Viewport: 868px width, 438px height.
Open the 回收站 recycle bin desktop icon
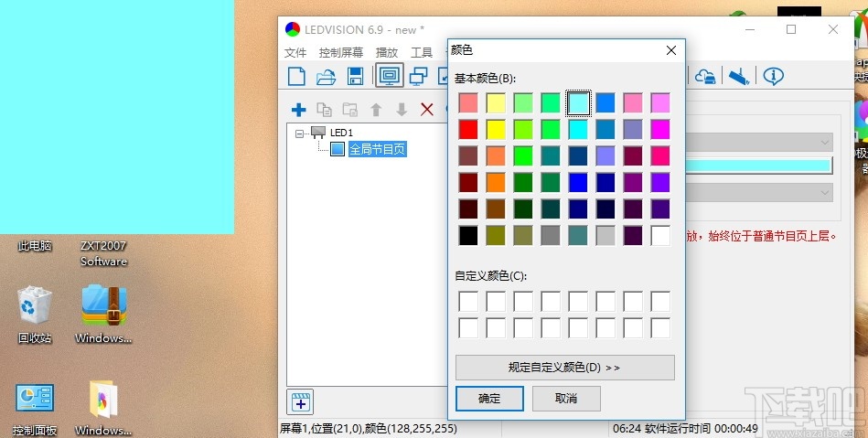(x=35, y=314)
